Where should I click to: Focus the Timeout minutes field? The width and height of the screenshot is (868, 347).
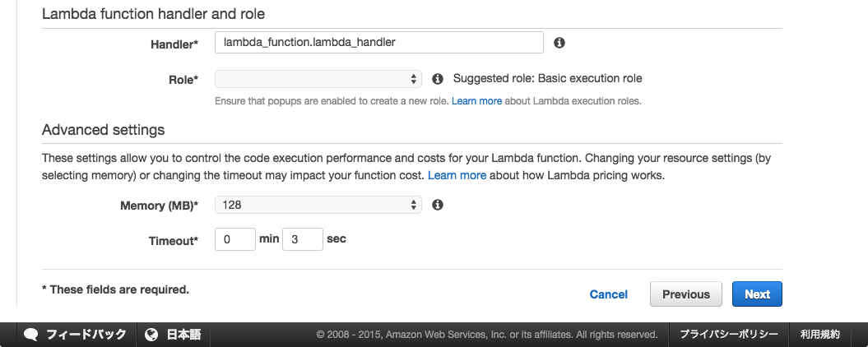coord(235,239)
